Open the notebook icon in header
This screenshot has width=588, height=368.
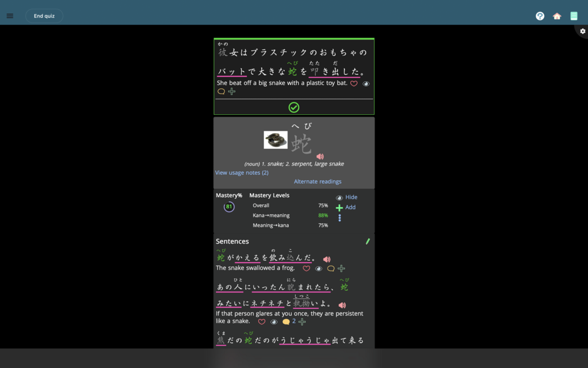coord(574,16)
